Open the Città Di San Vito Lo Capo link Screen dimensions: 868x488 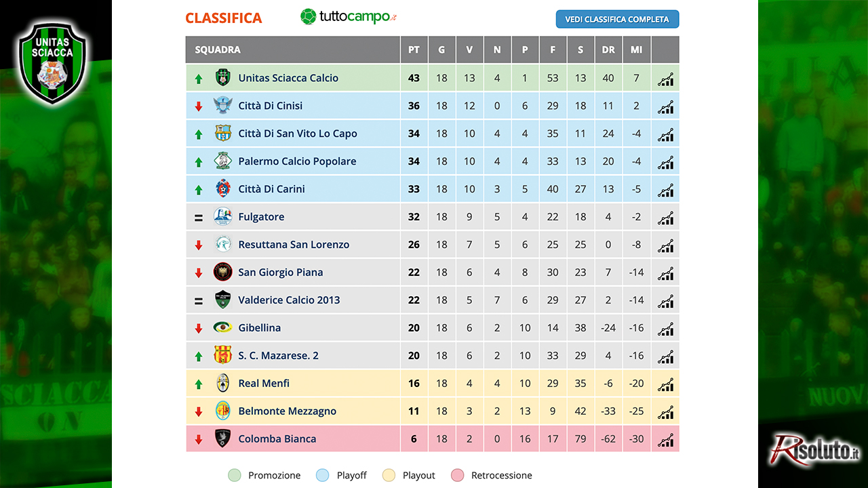click(298, 134)
